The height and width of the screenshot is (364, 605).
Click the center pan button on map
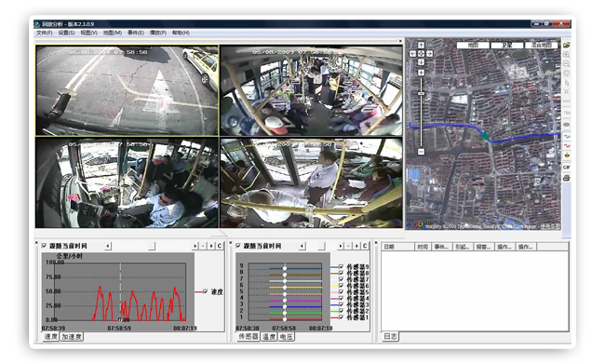tap(421, 54)
